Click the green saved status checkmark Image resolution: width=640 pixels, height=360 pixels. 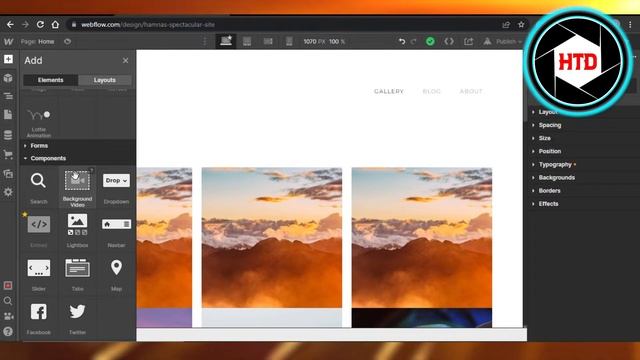[x=430, y=42]
